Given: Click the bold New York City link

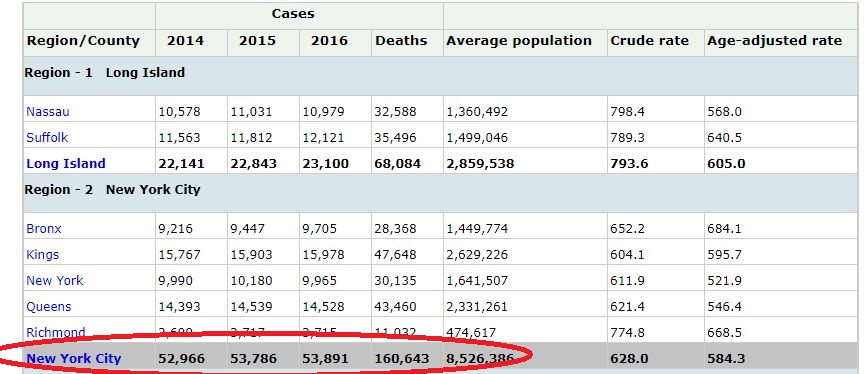Looking at the screenshot, I should 74,359.
